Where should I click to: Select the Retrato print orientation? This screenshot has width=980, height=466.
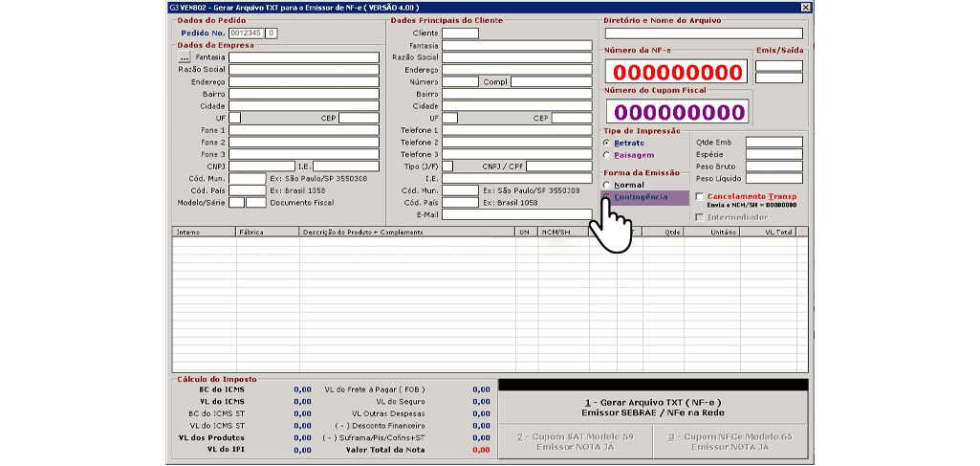(606, 143)
